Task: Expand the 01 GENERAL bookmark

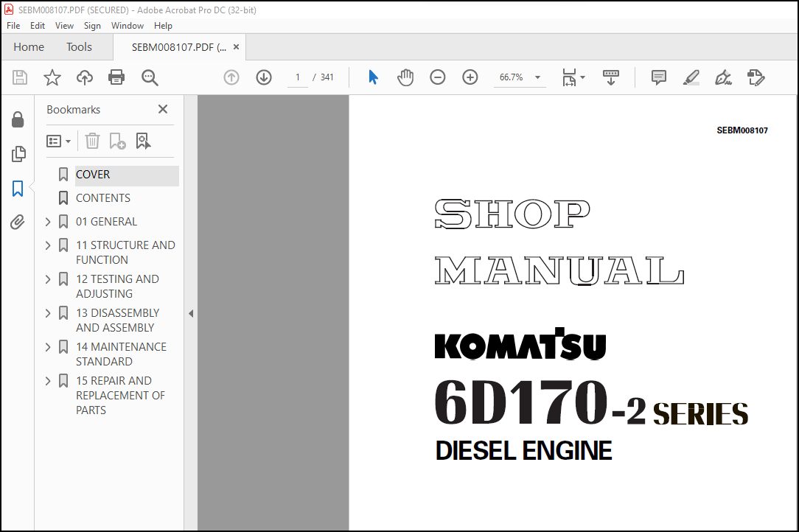Action: (48, 222)
